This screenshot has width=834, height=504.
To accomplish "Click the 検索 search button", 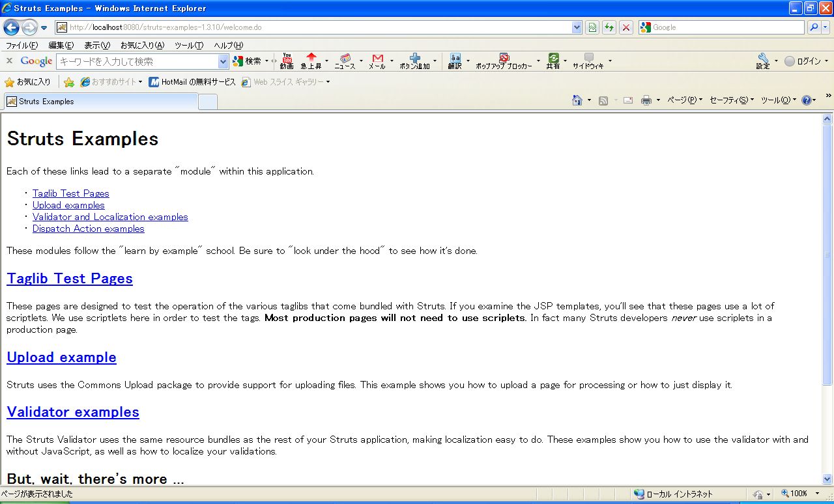I will tap(247, 61).
